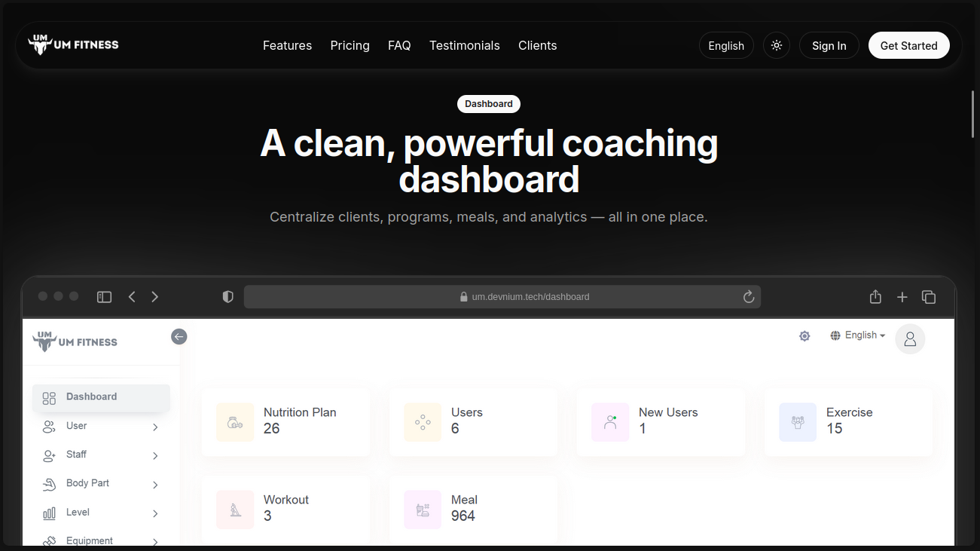Expand the User sidebar menu
The image size is (980, 551).
(x=101, y=427)
